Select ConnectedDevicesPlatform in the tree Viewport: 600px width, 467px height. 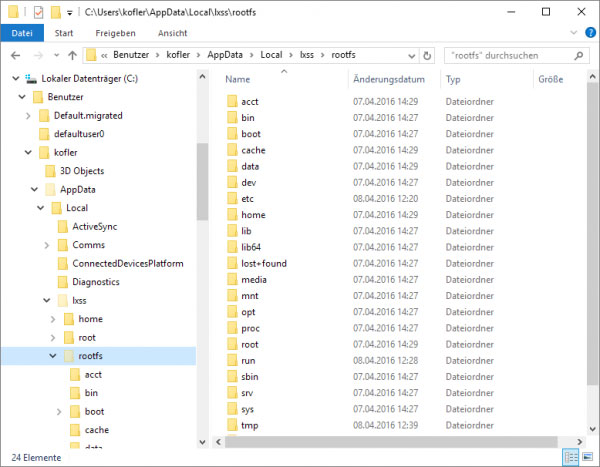(128, 263)
